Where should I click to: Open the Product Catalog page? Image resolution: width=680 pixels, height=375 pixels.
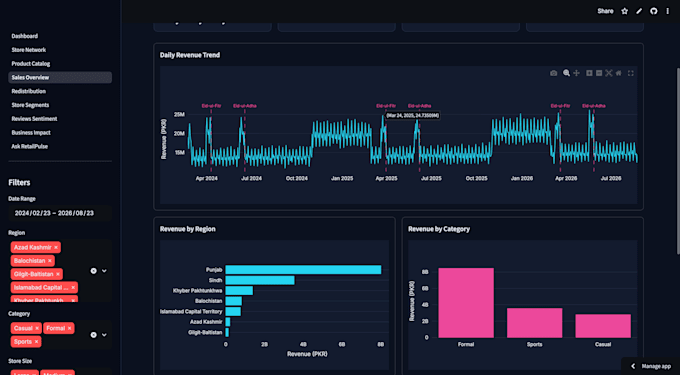click(60, 64)
